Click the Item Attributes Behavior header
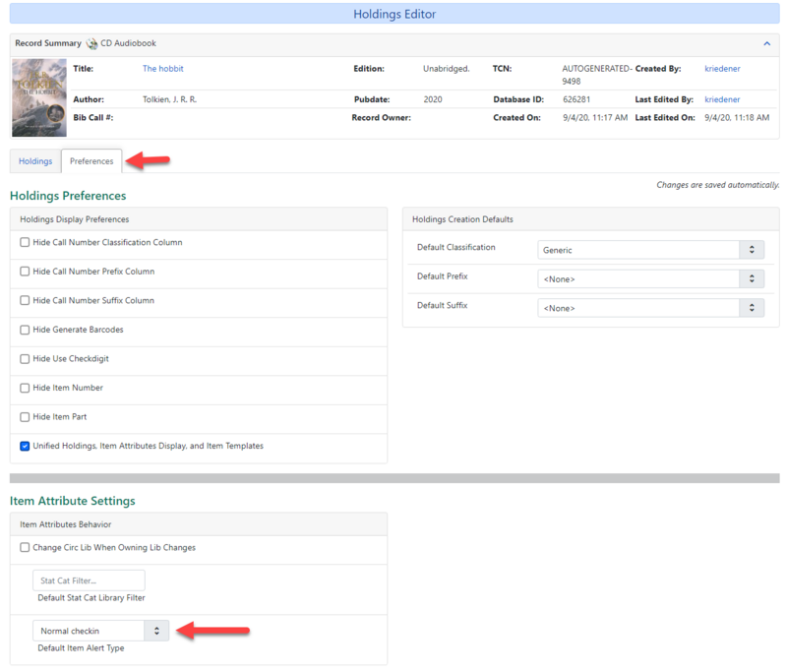Viewport: 787px width, 672px height. pyautogui.click(x=199, y=524)
